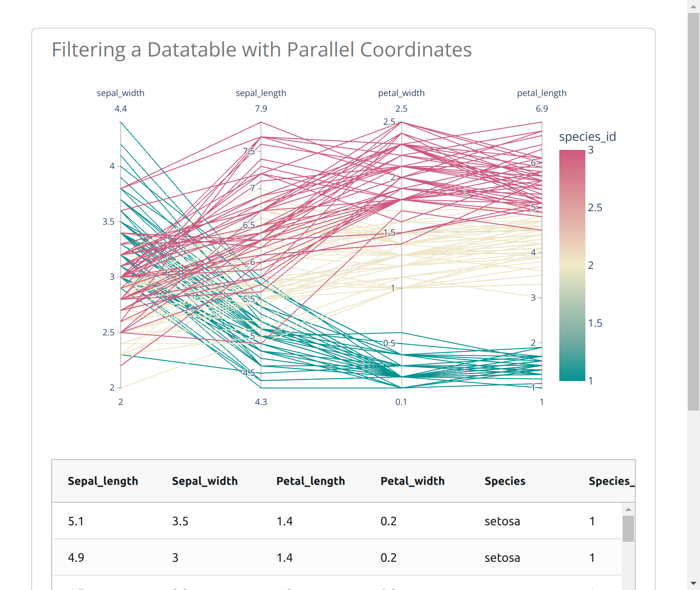The image size is (700, 590).
Task: Click the species_id colorbar title
Action: (x=587, y=136)
